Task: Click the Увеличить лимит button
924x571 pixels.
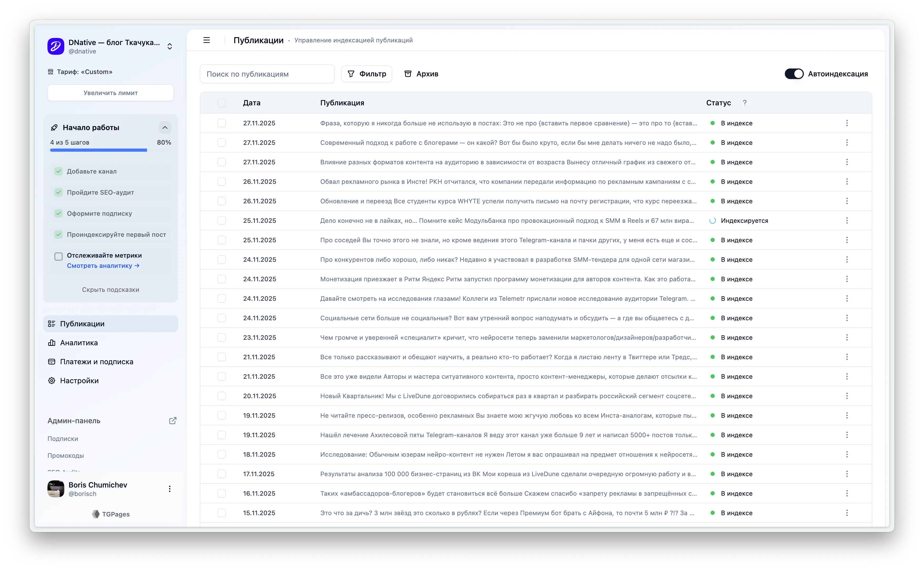Action: 110,93
